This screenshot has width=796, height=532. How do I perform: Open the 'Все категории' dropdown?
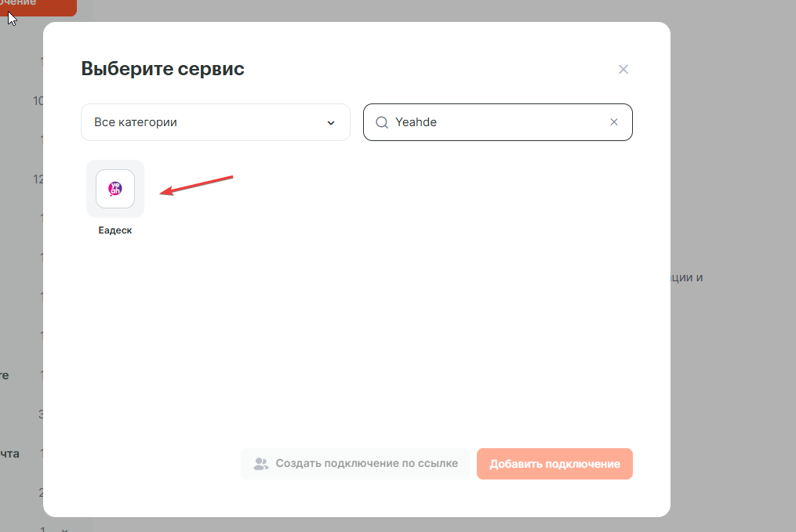pyautogui.click(x=215, y=122)
